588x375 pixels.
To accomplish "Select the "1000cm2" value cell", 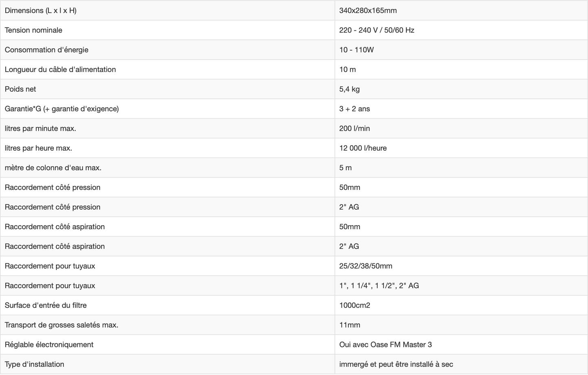I will coord(355,305).
